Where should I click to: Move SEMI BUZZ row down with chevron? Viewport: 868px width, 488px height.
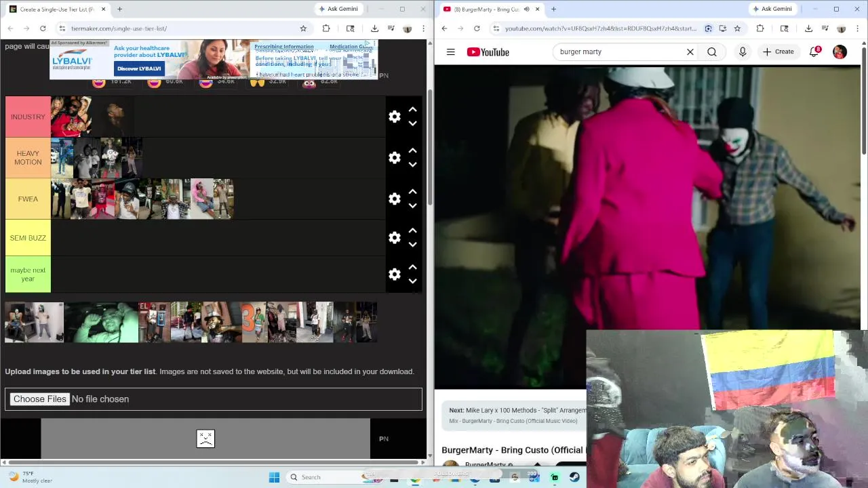tap(412, 245)
